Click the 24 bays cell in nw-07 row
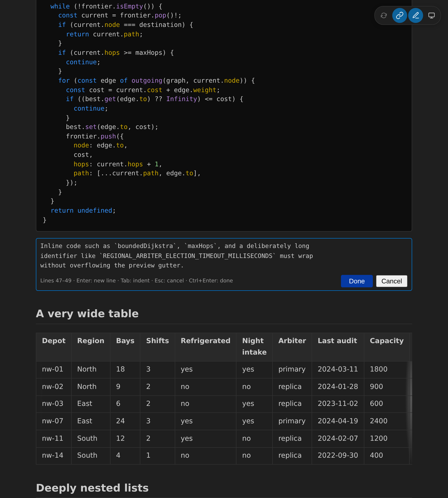 click(125, 421)
